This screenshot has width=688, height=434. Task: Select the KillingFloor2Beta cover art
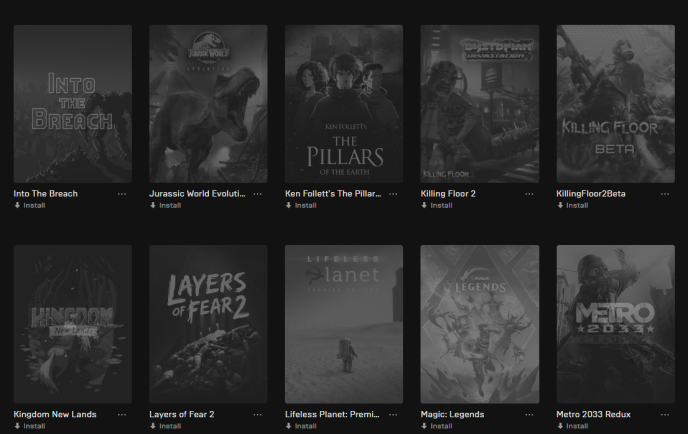[x=616, y=104]
